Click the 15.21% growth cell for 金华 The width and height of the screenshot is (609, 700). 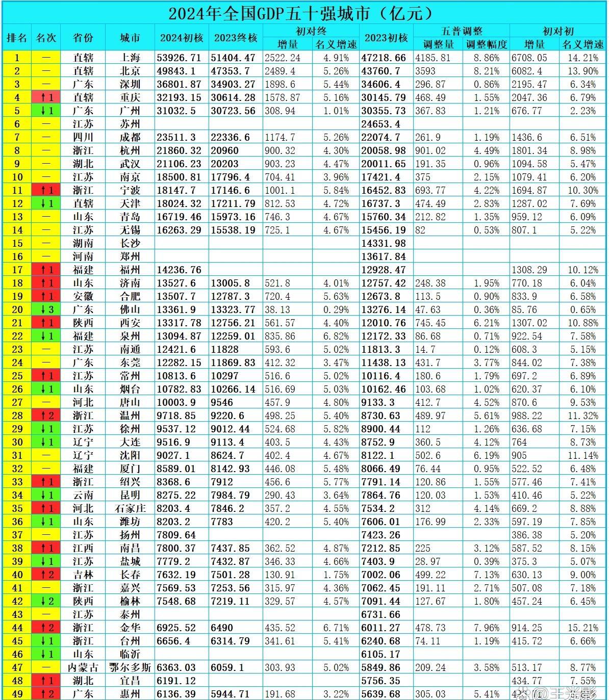tap(582, 628)
